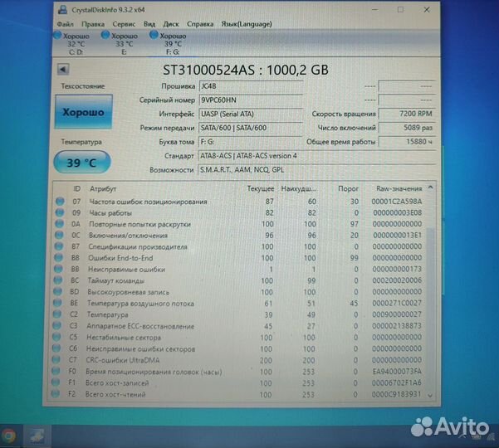Click the status icon of attribute 0A

tap(59, 224)
